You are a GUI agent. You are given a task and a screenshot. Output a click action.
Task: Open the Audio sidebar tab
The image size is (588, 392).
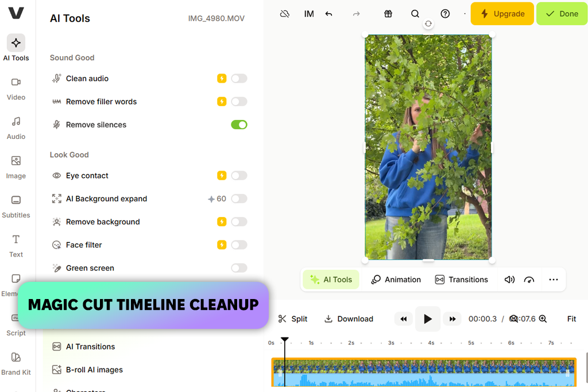16,129
